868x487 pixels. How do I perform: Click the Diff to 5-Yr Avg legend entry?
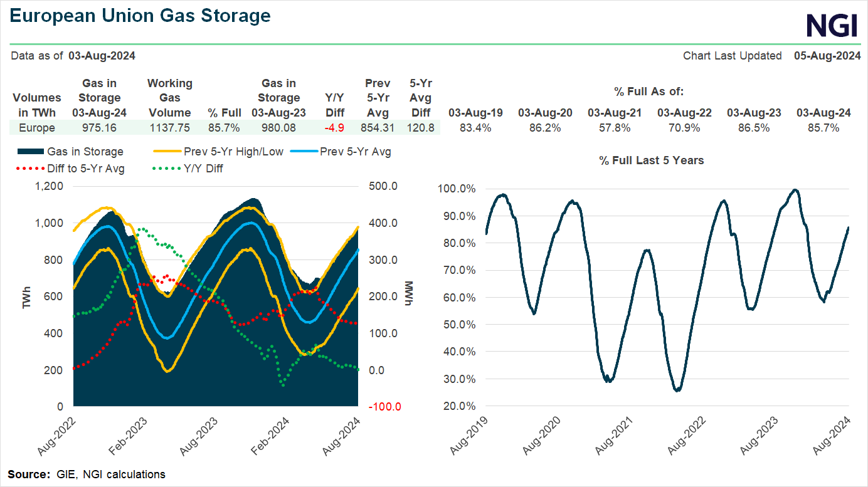70,169
